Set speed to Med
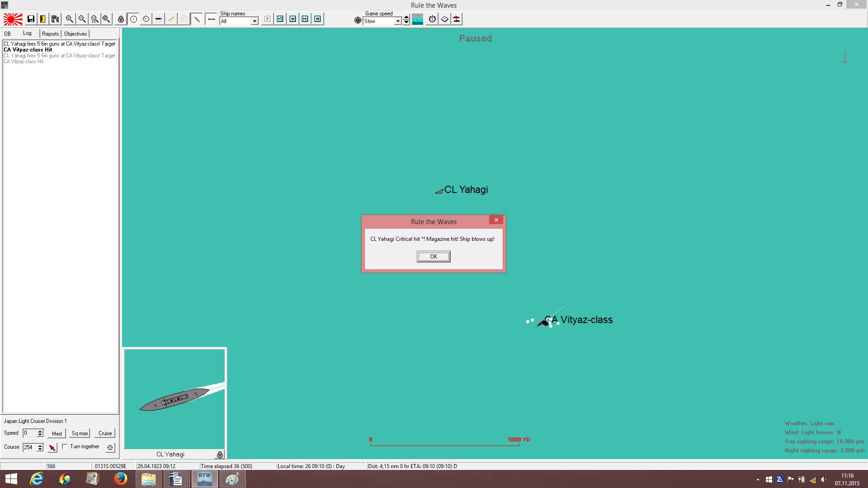 coord(57,433)
